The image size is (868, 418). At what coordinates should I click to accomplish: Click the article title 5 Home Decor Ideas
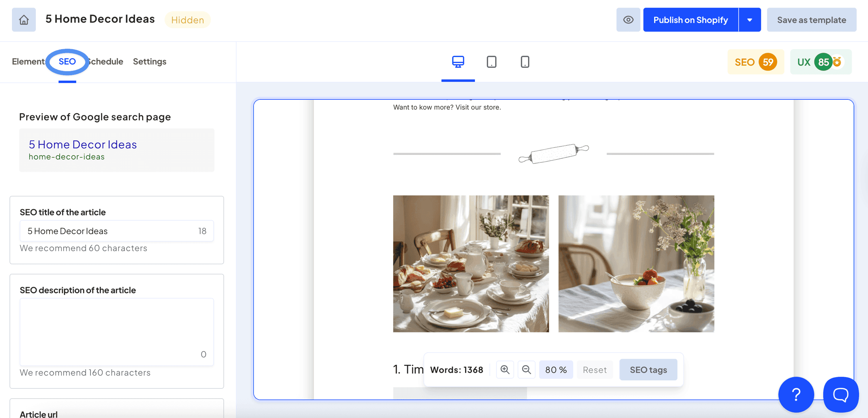pos(100,19)
